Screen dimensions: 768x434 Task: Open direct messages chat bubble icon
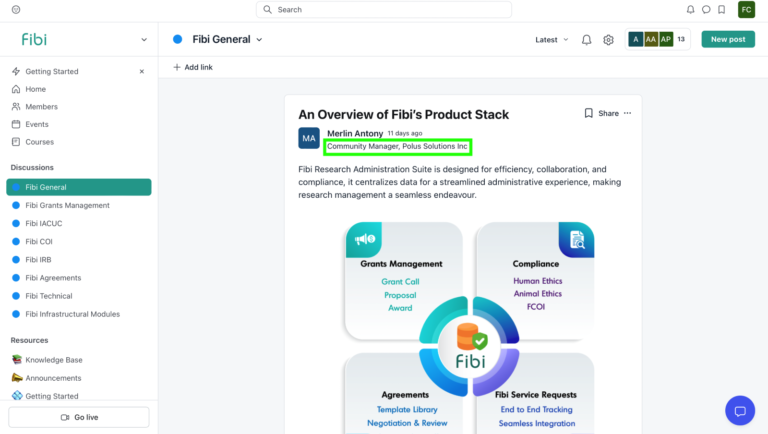pos(706,9)
